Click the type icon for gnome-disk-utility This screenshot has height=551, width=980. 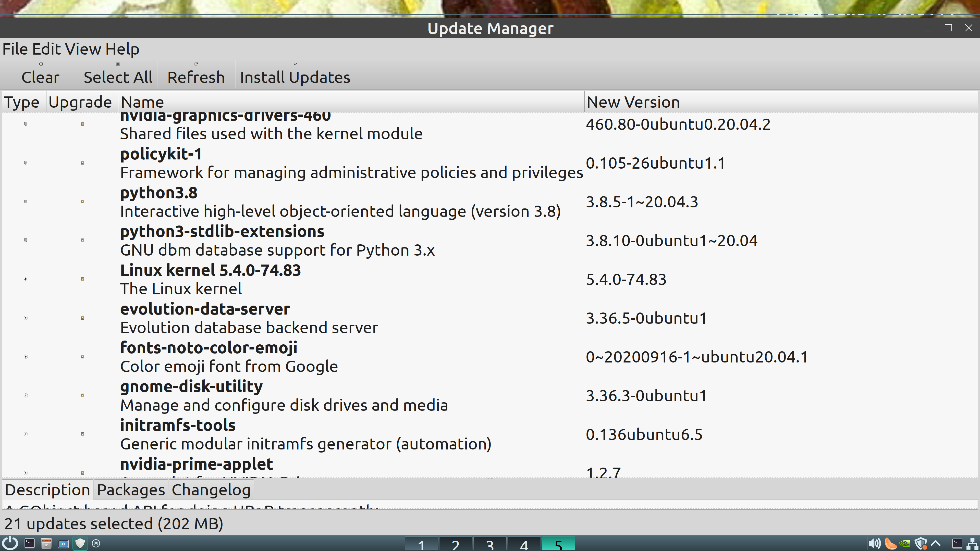pos(26,395)
